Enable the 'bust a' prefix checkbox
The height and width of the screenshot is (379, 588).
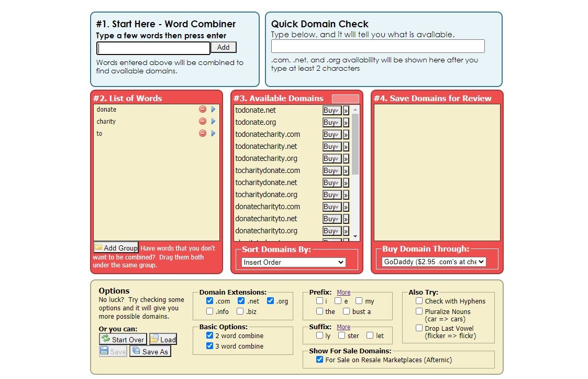(x=346, y=311)
